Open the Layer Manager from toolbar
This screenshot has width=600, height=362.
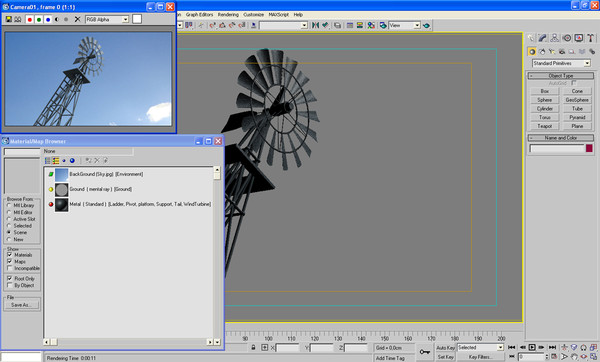337,25
